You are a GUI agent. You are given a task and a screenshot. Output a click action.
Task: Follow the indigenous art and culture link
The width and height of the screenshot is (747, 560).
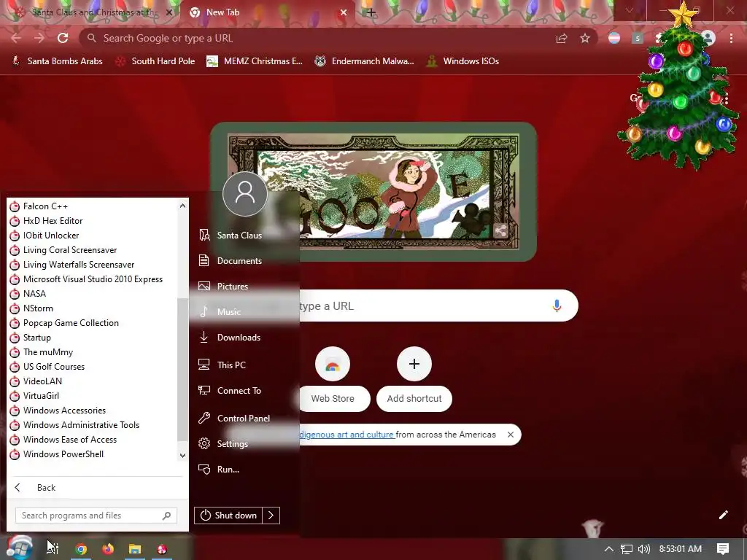[347, 435]
